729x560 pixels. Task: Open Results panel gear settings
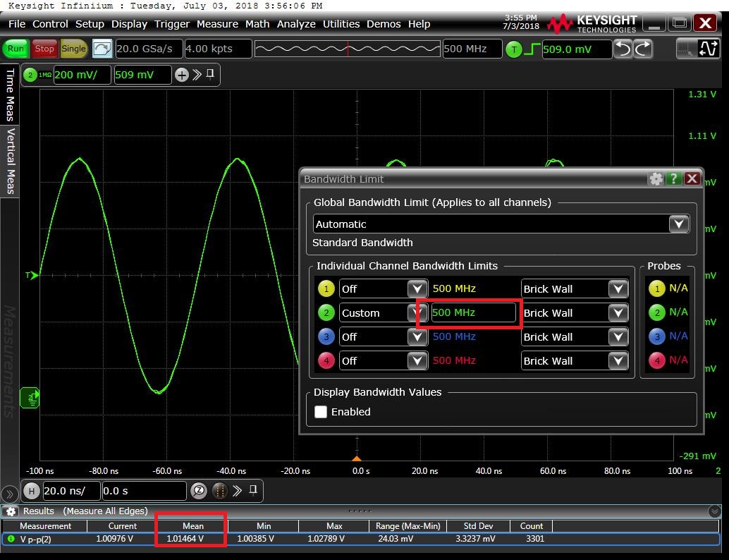click(x=11, y=511)
